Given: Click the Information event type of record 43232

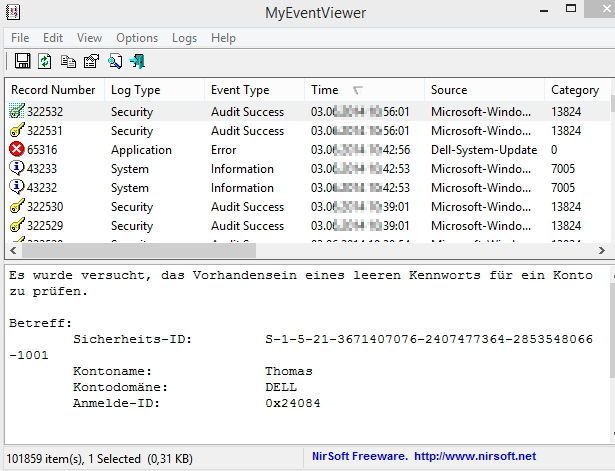Looking at the screenshot, I should click(x=242, y=187).
